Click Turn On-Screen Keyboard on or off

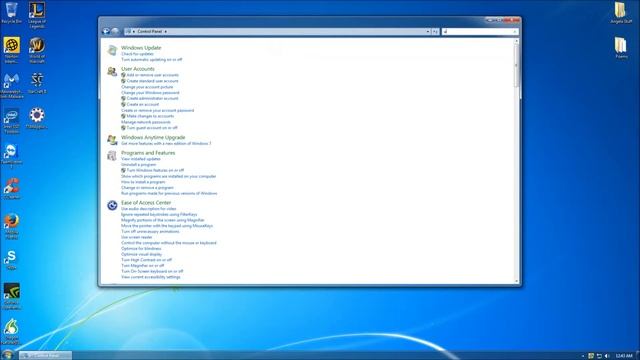(x=152, y=271)
